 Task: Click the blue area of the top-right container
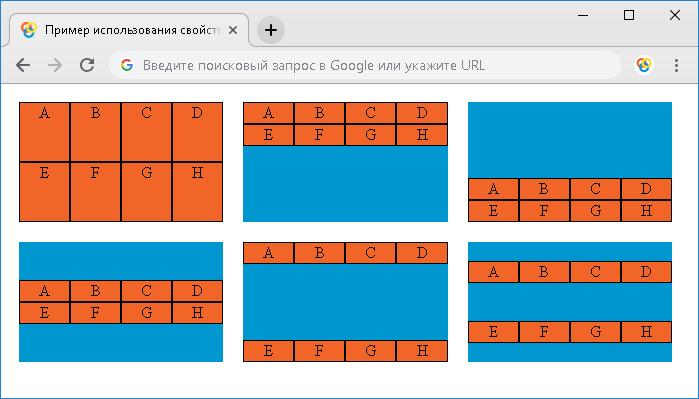coord(570,140)
